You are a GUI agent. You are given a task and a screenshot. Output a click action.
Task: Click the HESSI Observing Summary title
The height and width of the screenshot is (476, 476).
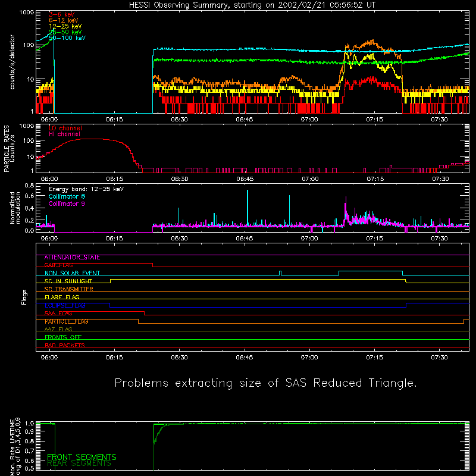pos(252,5)
